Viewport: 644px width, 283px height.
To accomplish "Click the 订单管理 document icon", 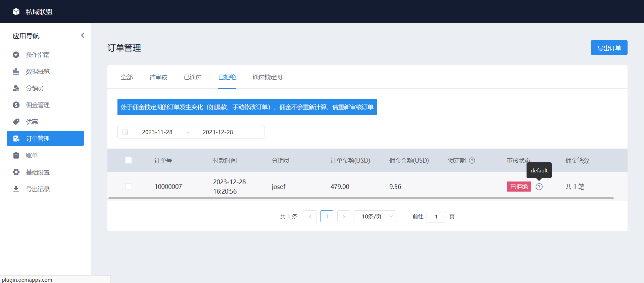I will coord(16,138).
